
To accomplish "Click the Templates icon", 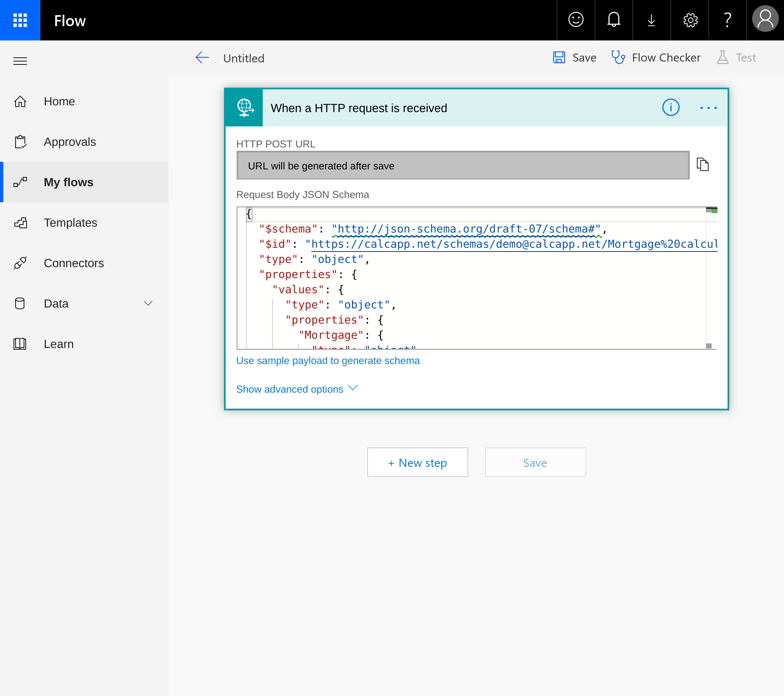I will pos(21,223).
